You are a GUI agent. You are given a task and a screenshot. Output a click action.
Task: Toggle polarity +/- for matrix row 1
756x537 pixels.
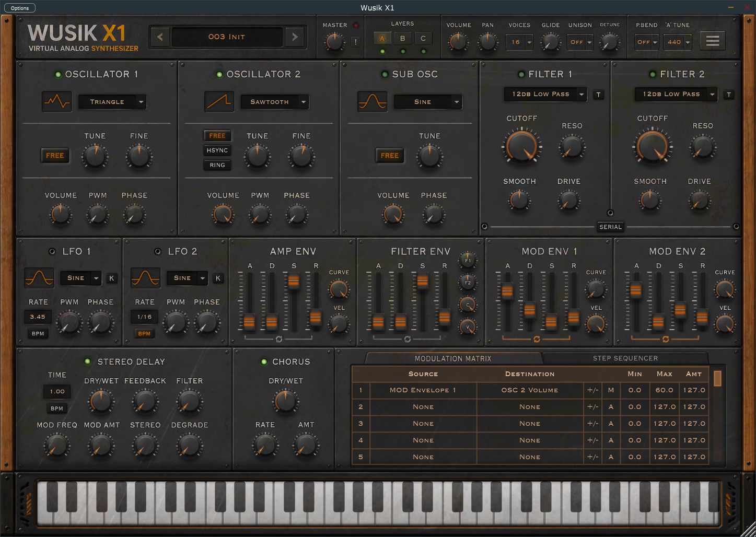coord(592,390)
